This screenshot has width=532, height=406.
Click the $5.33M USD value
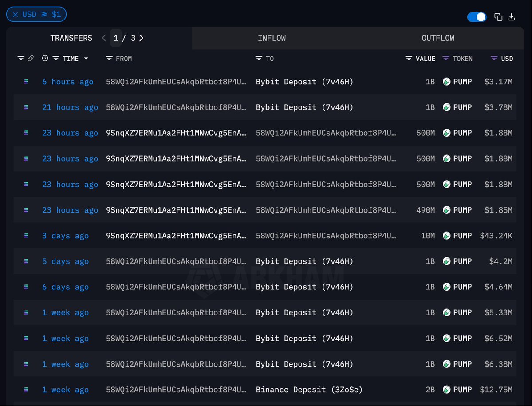498,313
